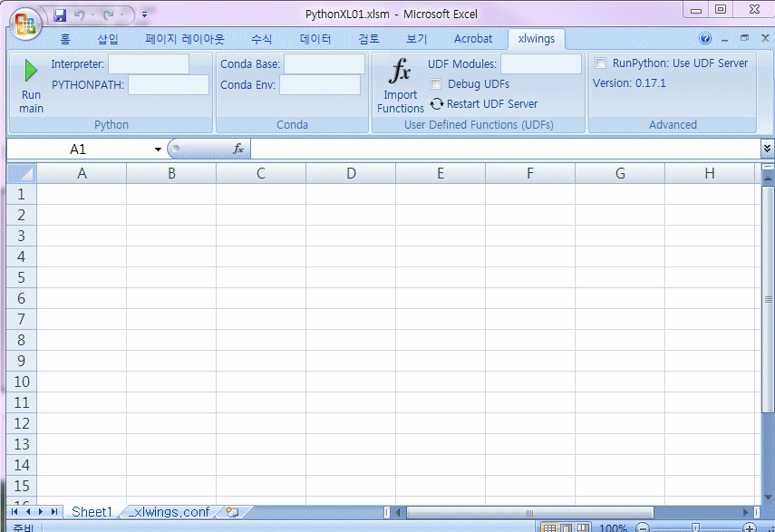Select the xlwings ribbon tab

point(537,39)
